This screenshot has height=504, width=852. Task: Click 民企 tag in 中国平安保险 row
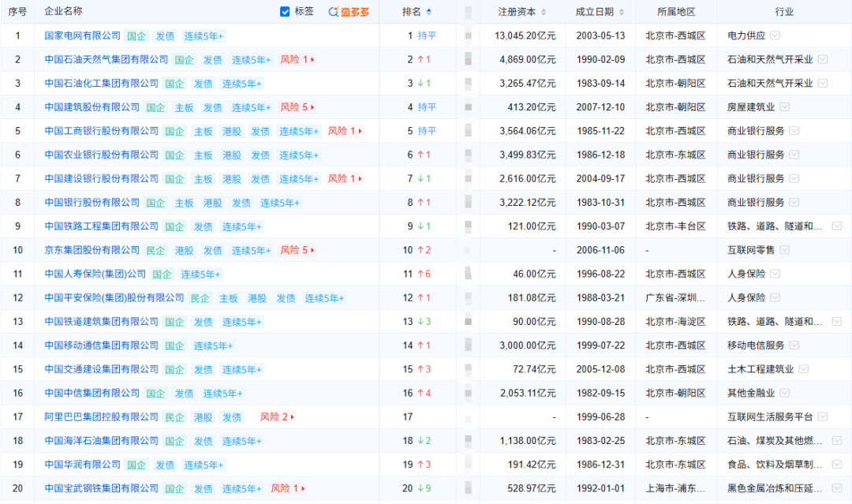(200, 298)
